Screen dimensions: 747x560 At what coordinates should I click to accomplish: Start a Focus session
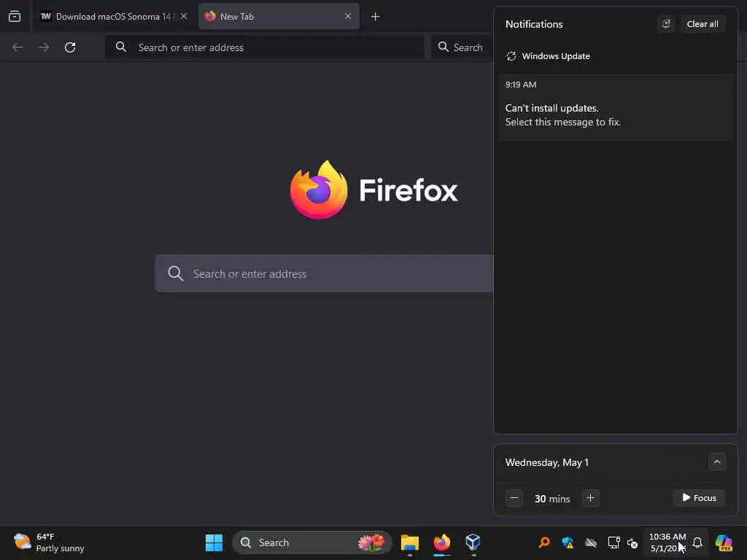699,497
